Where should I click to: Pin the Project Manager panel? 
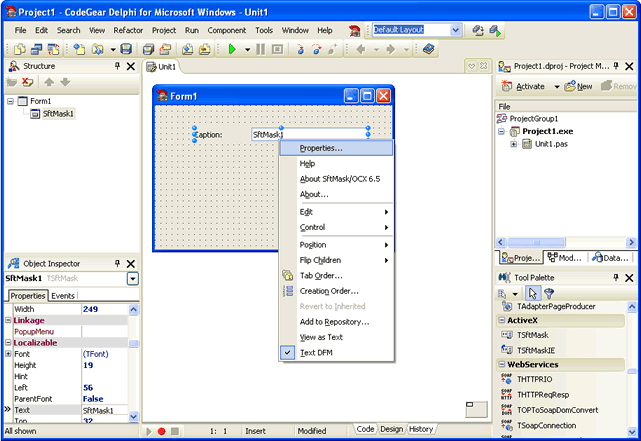tap(616, 66)
